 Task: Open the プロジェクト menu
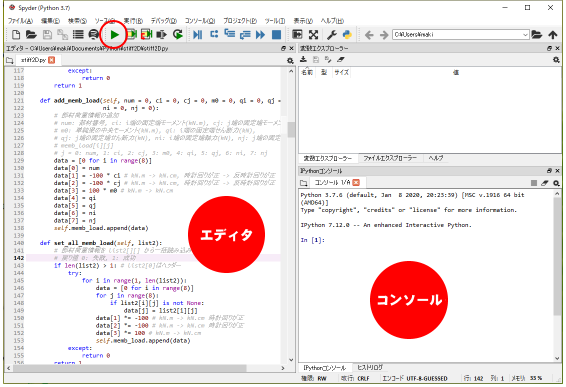coord(240,21)
